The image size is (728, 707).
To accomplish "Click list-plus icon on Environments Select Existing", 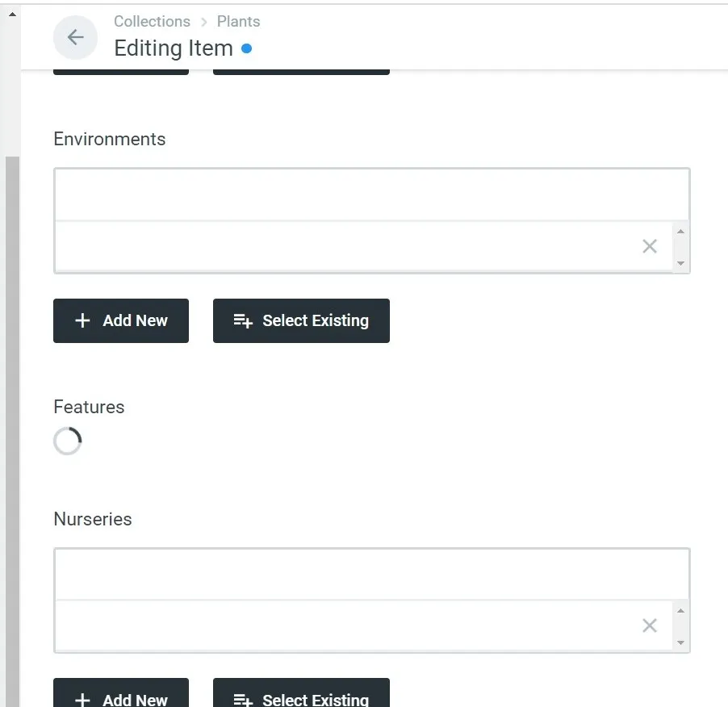I will (243, 320).
